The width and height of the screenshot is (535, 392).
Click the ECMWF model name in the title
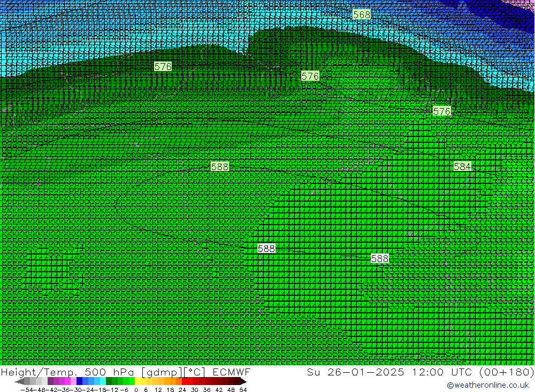tap(232, 372)
